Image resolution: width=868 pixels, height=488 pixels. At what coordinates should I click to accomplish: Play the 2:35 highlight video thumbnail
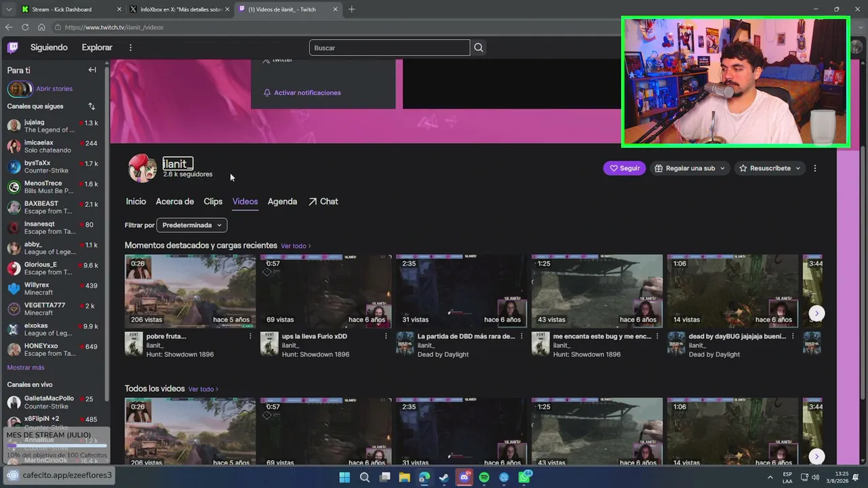tap(461, 291)
